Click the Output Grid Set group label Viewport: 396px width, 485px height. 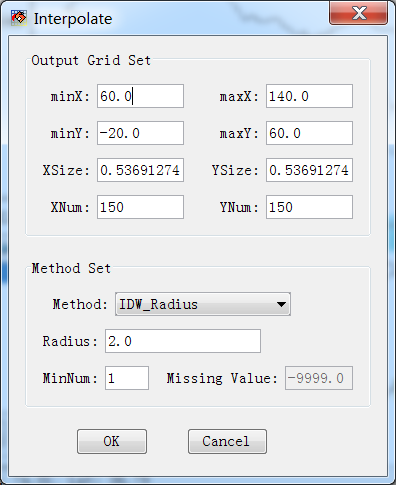coord(91,60)
